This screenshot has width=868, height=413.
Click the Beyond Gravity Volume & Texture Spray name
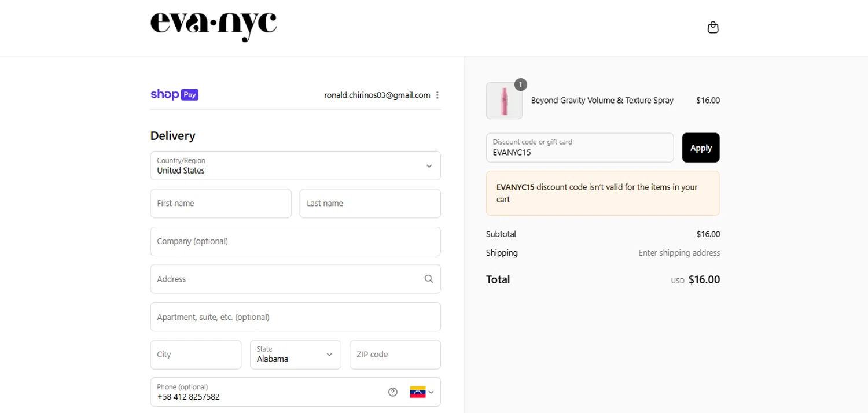(602, 101)
